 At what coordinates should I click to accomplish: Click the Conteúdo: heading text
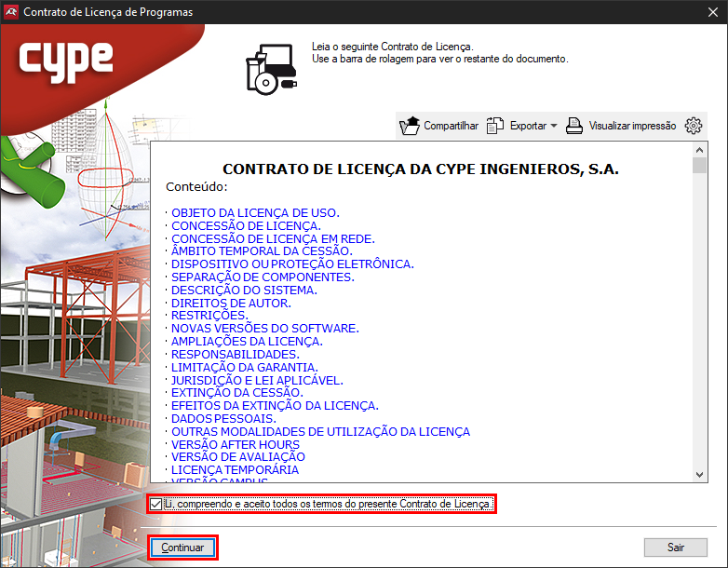[x=196, y=187]
